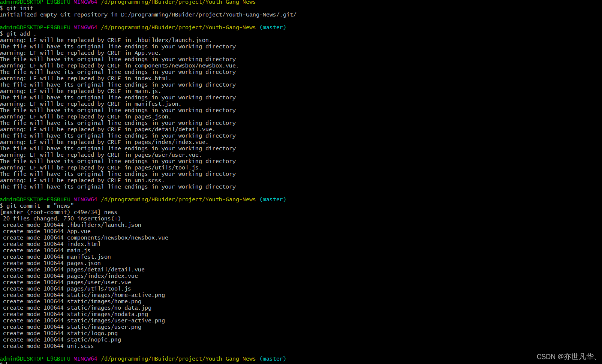Click the create mode line for static/images/home-active.png
Screen dimensions: 602x364
tap(84, 295)
